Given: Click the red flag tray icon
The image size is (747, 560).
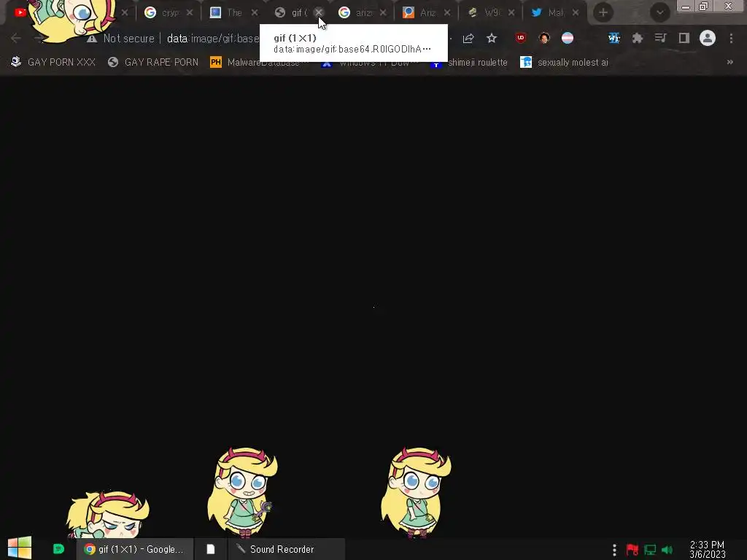Looking at the screenshot, I should 632,550.
